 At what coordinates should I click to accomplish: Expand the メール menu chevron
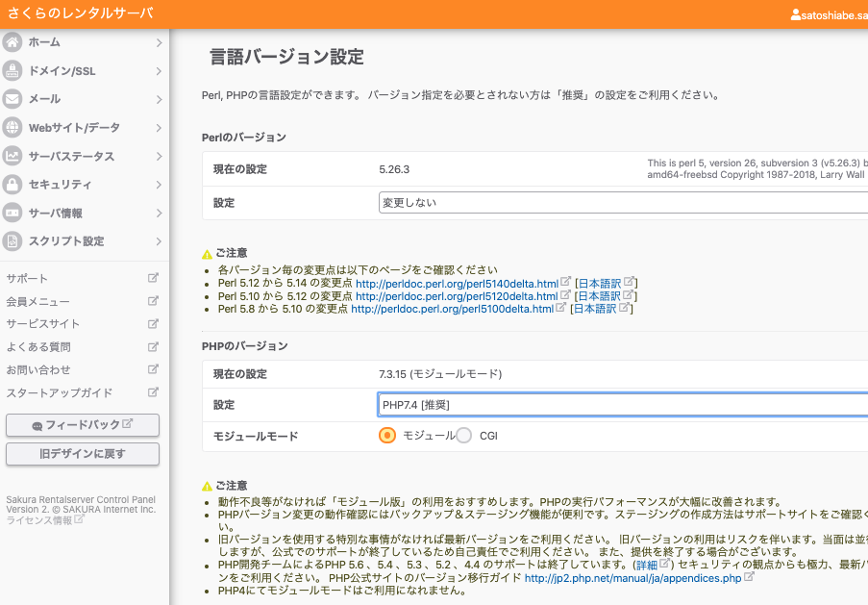point(159,99)
